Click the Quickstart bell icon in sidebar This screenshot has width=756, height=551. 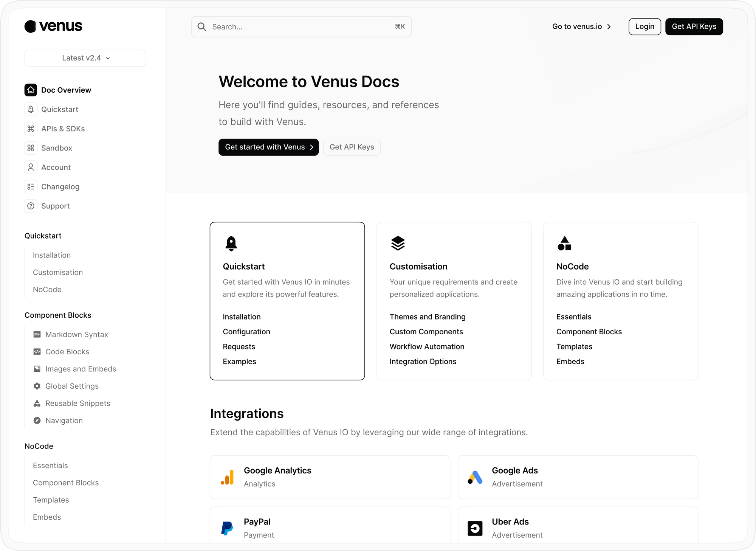(x=31, y=109)
